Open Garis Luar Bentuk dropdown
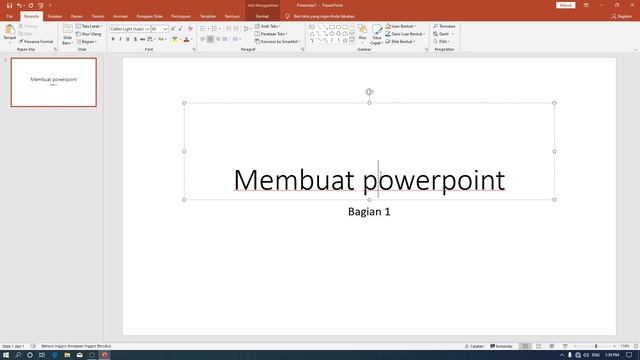The width and height of the screenshot is (640, 360). [x=405, y=34]
